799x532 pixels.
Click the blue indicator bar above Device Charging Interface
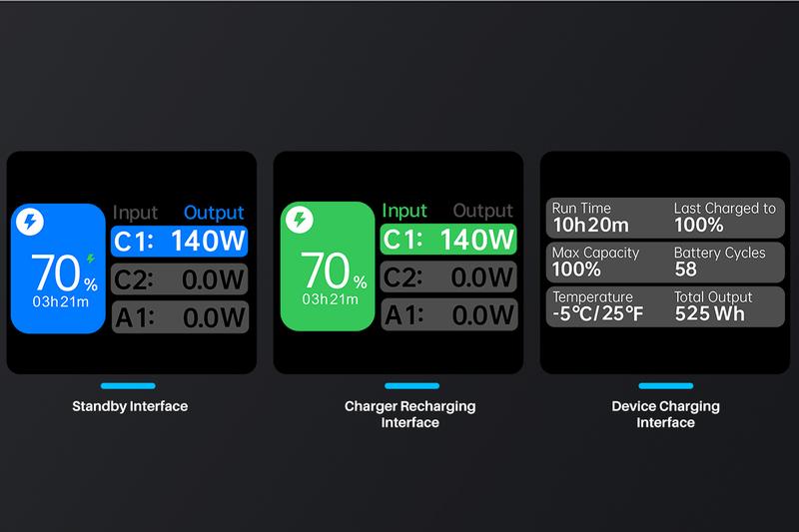665,386
